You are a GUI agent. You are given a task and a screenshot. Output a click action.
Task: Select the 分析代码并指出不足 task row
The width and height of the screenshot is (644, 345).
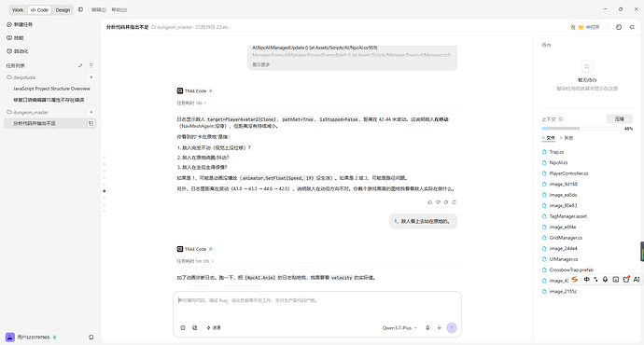click(x=49, y=123)
